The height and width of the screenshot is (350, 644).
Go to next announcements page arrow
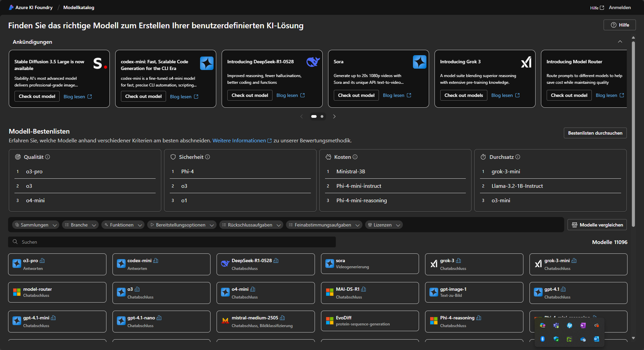334,116
